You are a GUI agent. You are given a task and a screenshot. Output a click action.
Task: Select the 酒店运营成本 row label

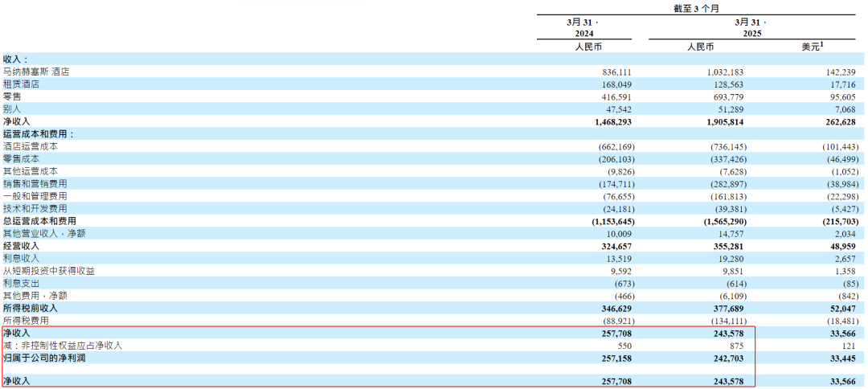coord(31,146)
